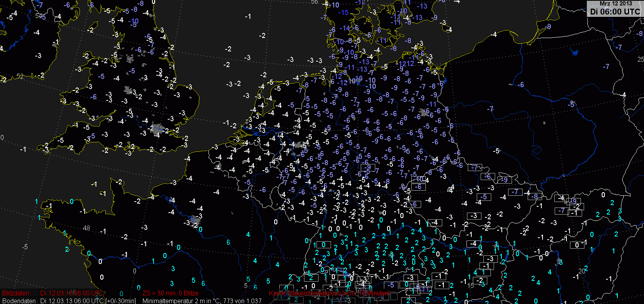
Task: Click the latitude 48 grid label
Action: click(86, 228)
